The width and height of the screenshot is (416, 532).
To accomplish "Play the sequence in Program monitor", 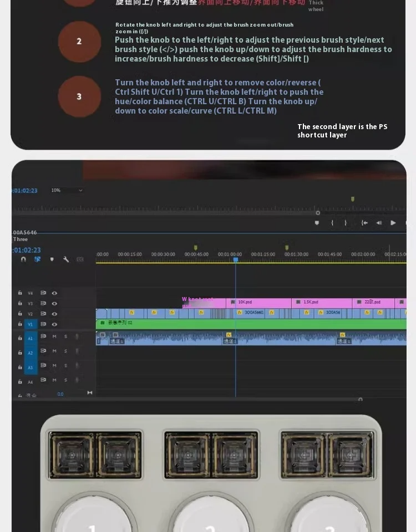I will (393, 223).
